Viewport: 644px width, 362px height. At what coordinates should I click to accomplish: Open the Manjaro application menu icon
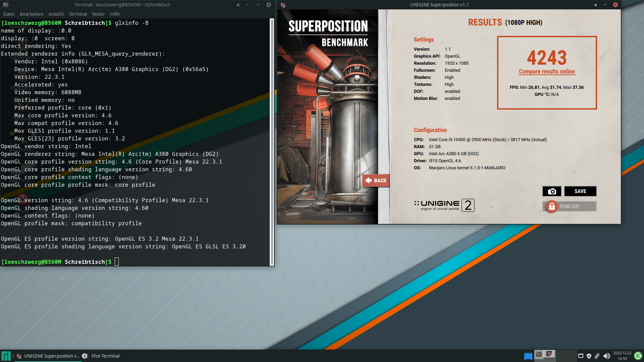pos(6,356)
